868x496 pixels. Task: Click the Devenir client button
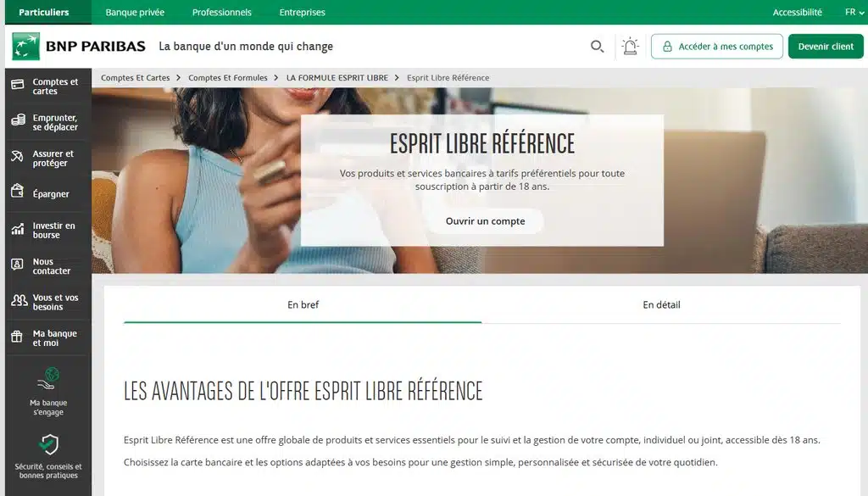pos(826,47)
